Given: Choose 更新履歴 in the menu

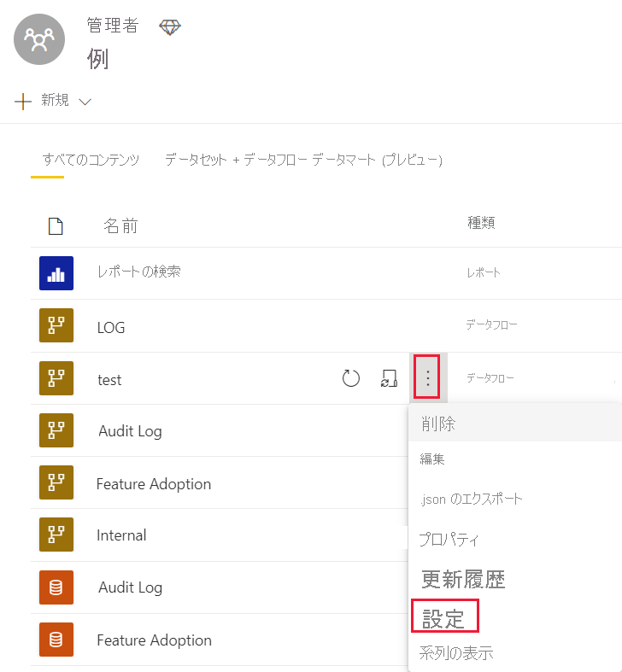Looking at the screenshot, I should [463, 579].
